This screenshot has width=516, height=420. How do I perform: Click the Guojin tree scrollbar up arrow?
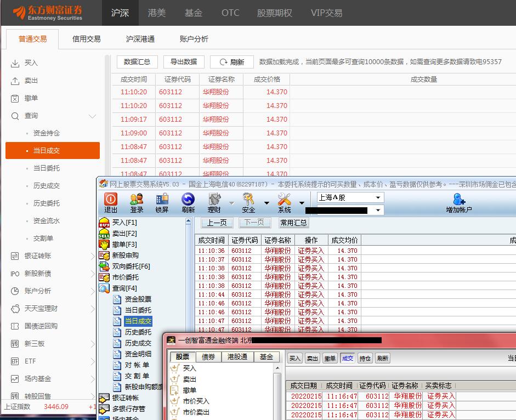(x=188, y=221)
